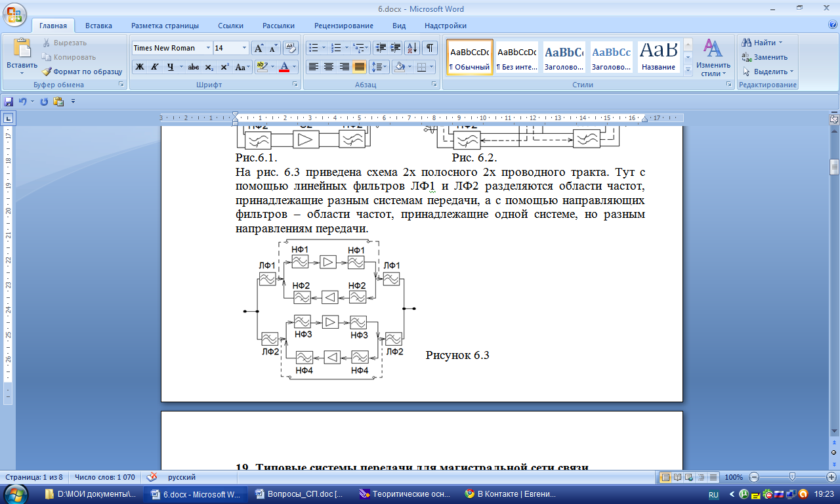Viewport: 840px width, 504px height.
Task: Click the paste icon in quick access toolbar
Action: pyautogui.click(x=58, y=102)
